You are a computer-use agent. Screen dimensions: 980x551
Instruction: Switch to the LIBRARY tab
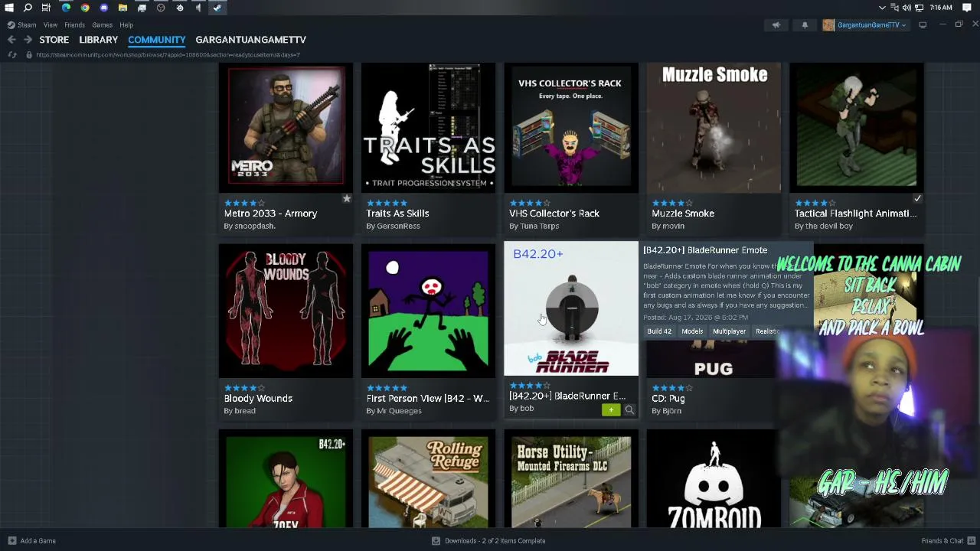[x=99, y=40]
